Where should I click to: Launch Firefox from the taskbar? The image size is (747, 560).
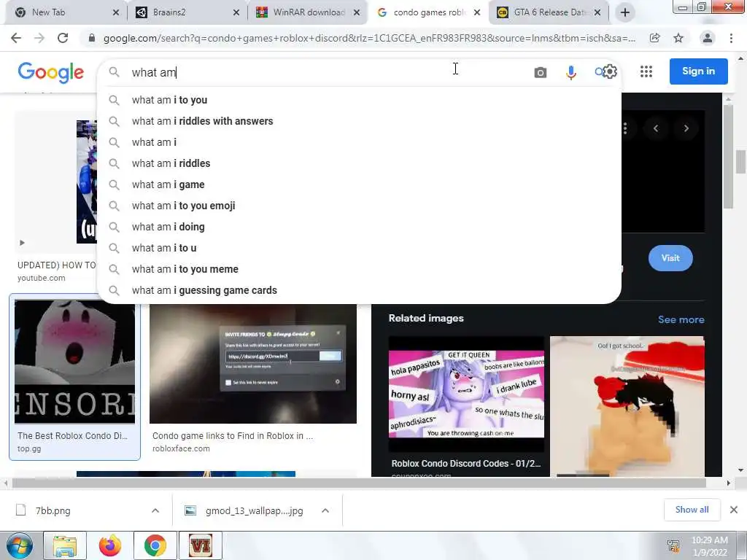[110, 545]
